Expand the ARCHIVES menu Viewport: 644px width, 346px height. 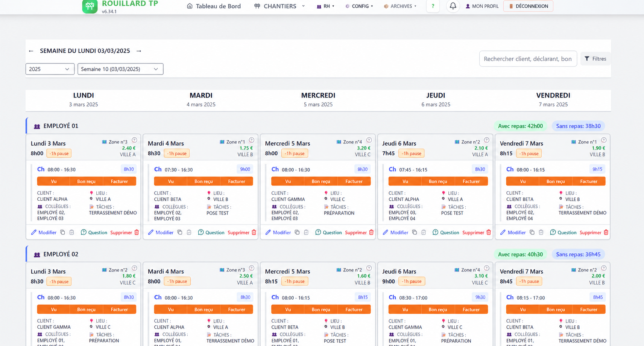tap(400, 6)
